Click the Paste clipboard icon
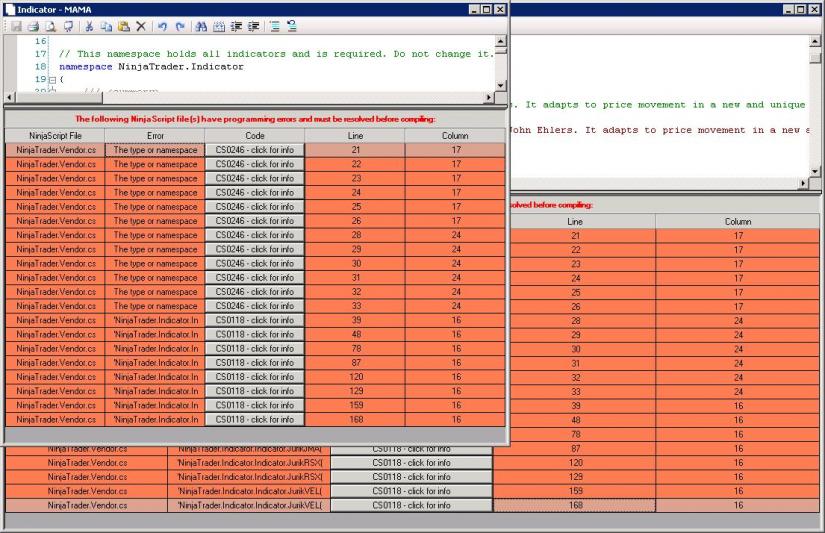The width and height of the screenshot is (825, 533). [x=124, y=26]
